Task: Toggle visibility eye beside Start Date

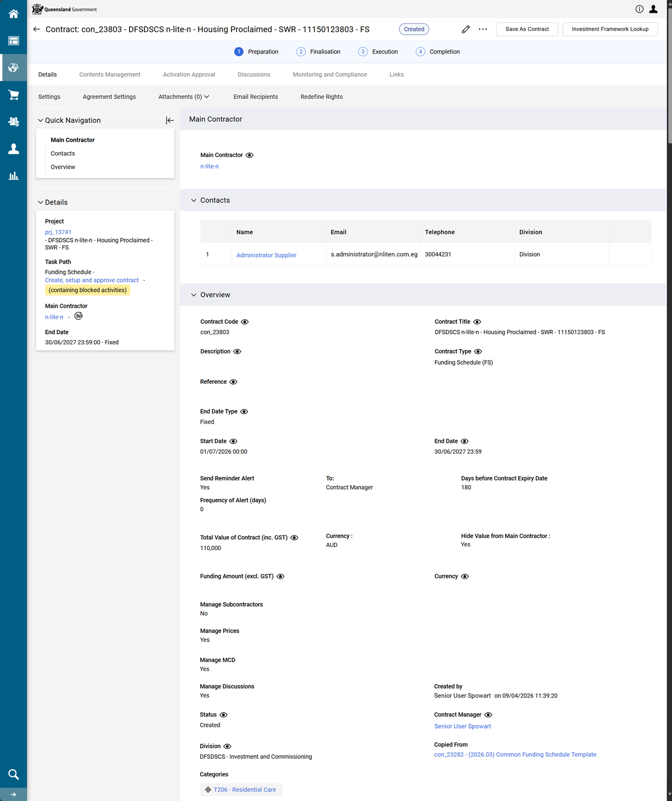Action: 234,441
